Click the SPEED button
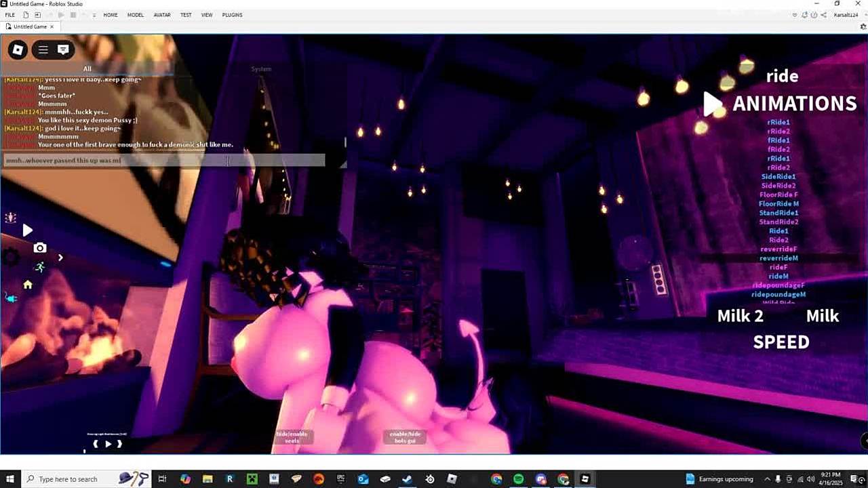Viewport: 868px width, 488px height. [x=781, y=342]
